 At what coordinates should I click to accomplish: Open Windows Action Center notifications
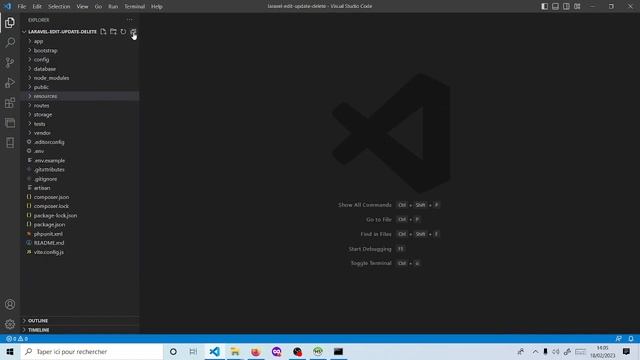[x=627, y=351]
